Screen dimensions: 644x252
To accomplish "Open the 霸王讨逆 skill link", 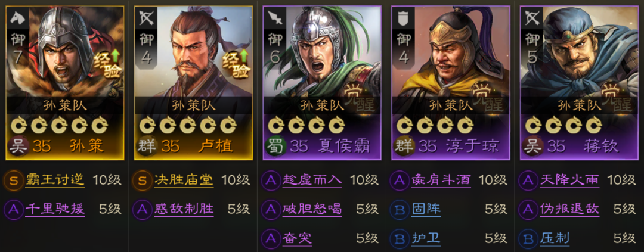I will click(55, 180).
